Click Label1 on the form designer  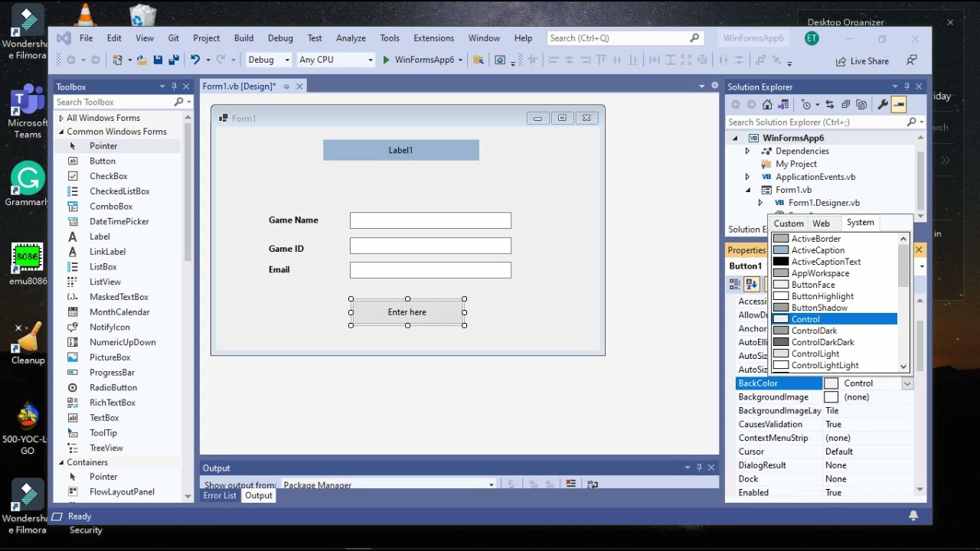click(x=400, y=150)
